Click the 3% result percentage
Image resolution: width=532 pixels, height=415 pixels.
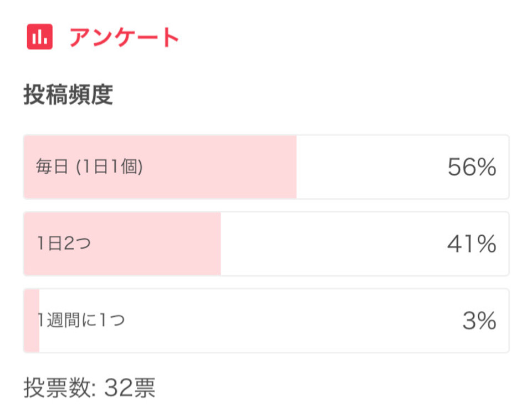coord(479,320)
